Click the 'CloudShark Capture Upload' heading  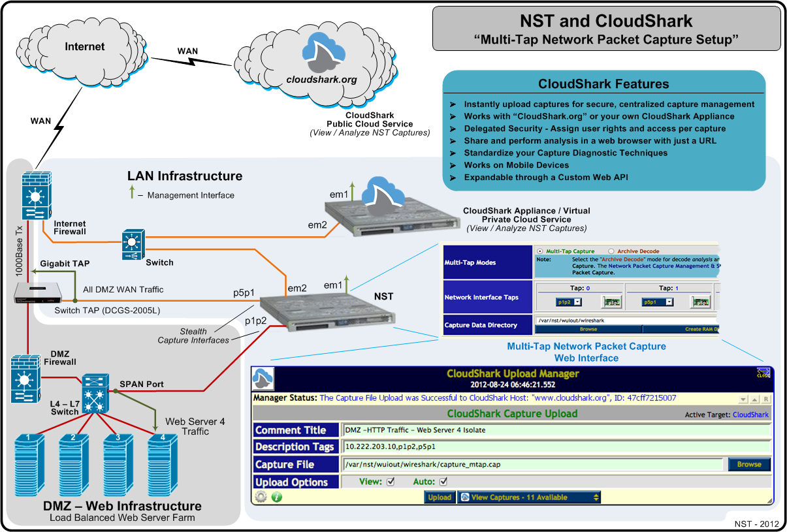pyautogui.click(x=512, y=413)
